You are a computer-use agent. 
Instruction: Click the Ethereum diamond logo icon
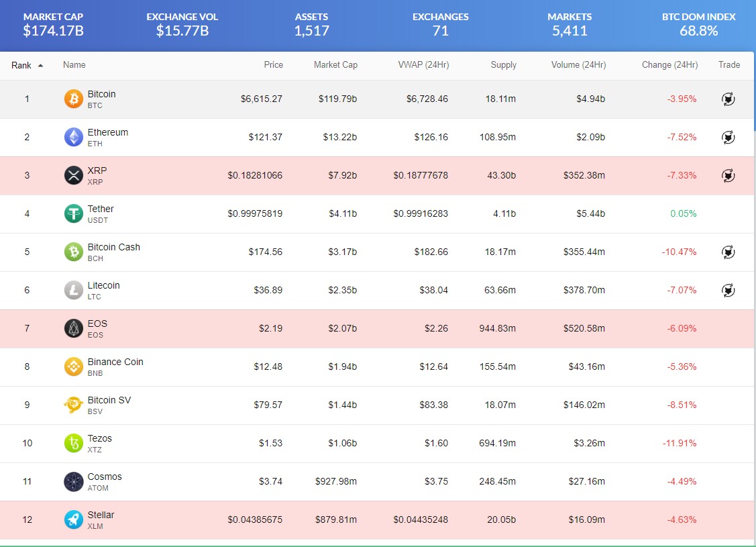(74, 137)
